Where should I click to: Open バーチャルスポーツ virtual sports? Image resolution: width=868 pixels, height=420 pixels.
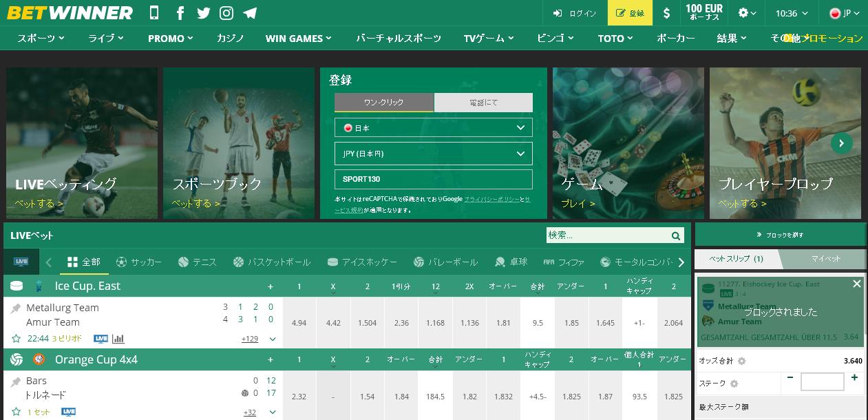pos(399,39)
